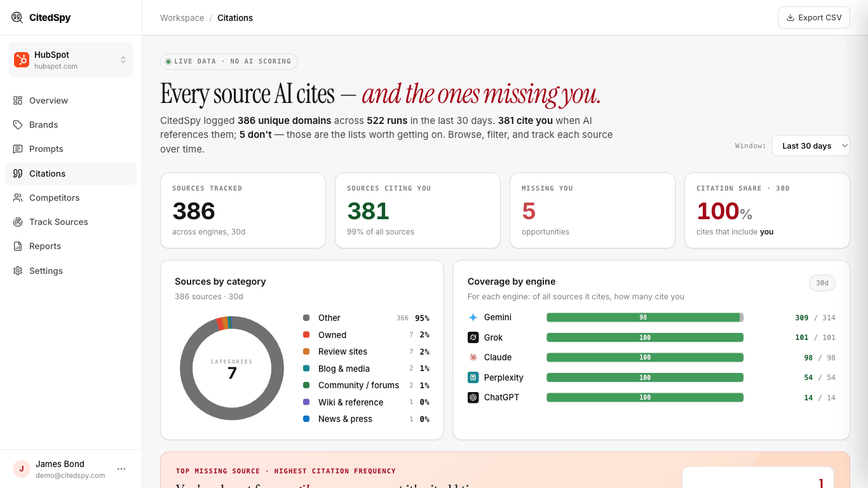Click the Missing You 5 card
868x488 pixels.
tap(592, 210)
